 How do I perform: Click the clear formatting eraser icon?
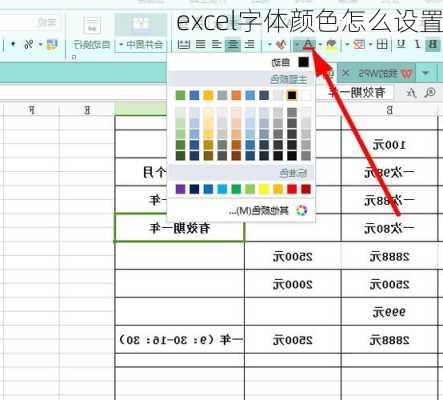pos(282,44)
